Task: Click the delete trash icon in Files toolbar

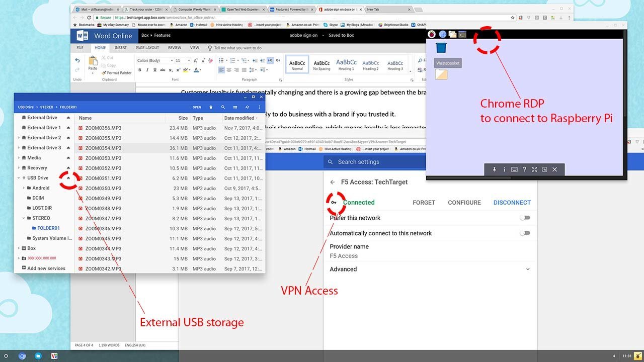Action: tap(211, 107)
